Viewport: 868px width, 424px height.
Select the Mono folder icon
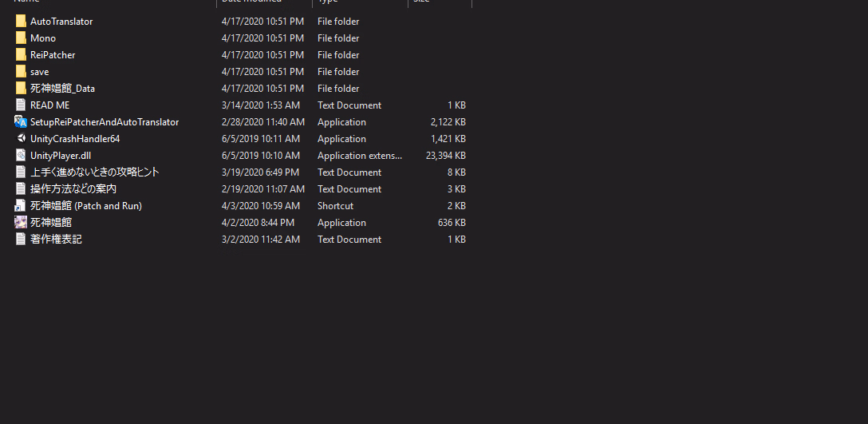21,38
